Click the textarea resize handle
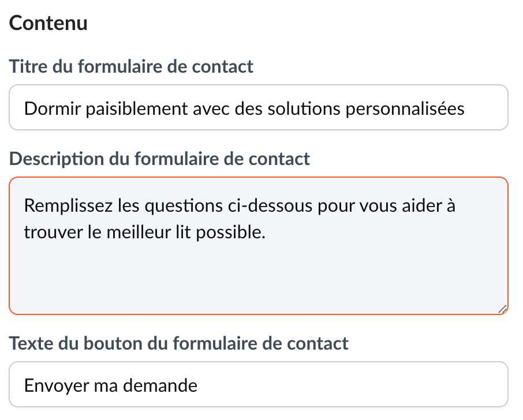 click(502, 309)
